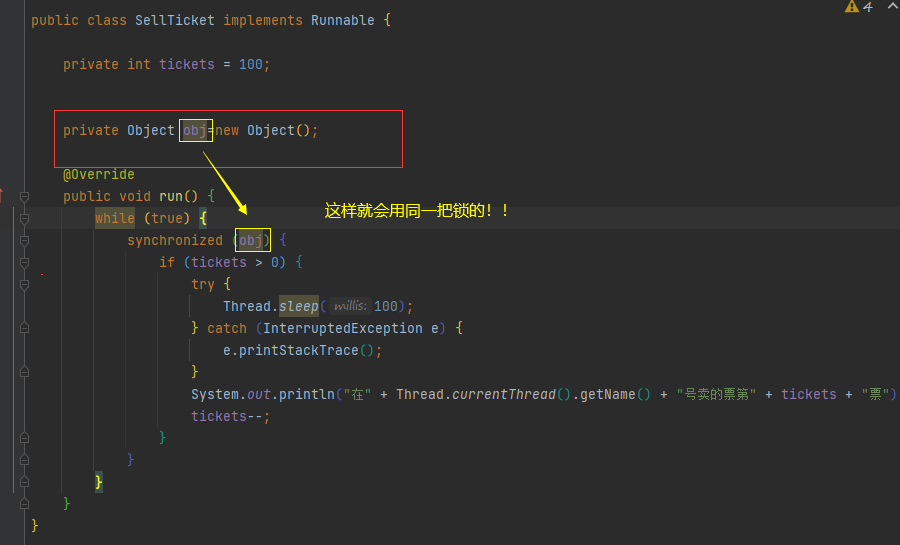Click the 'catch' keyword
This screenshot has width=900, height=545.
[x=227, y=328]
